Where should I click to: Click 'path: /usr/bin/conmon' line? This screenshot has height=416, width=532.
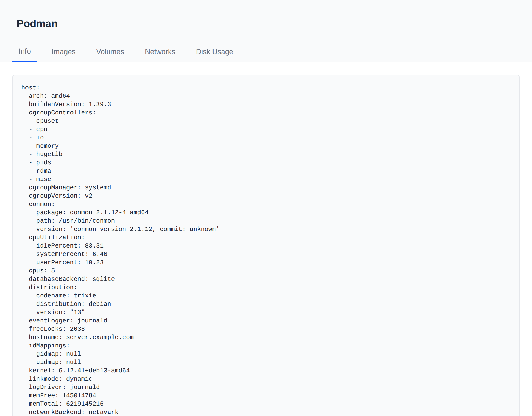coord(76,221)
